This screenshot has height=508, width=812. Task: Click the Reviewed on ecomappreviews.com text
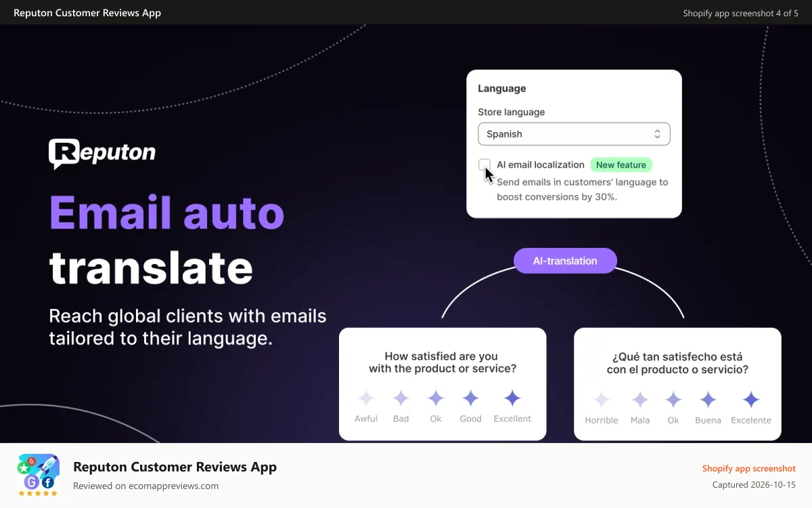(145, 486)
